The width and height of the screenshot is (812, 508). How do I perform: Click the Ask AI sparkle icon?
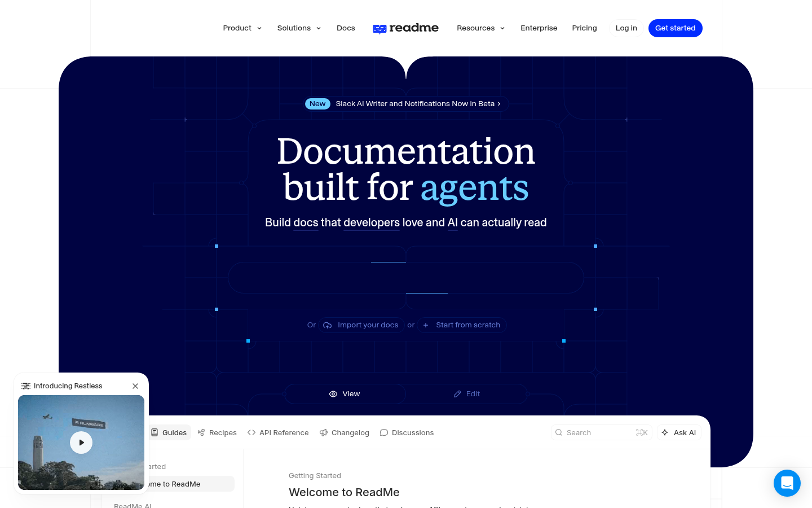click(665, 432)
